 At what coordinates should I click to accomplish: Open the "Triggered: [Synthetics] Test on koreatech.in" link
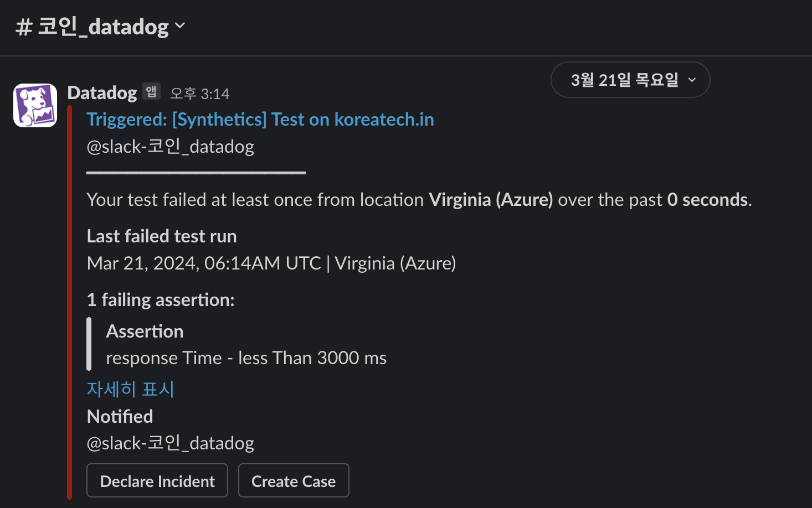(x=260, y=120)
